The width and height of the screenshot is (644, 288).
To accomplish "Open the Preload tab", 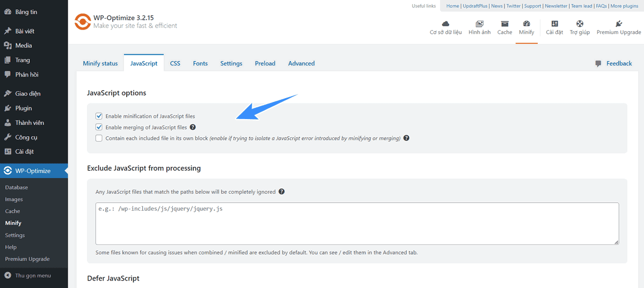I will pyautogui.click(x=265, y=63).
